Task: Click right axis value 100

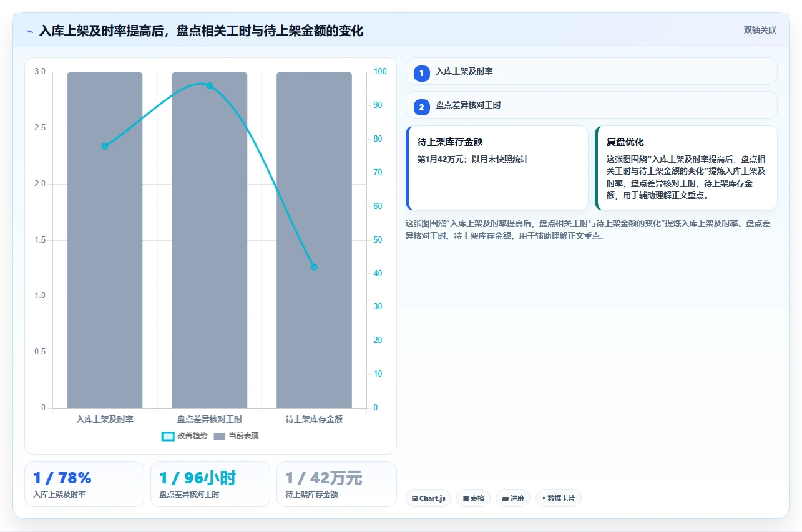Action: tap(380, 72)
